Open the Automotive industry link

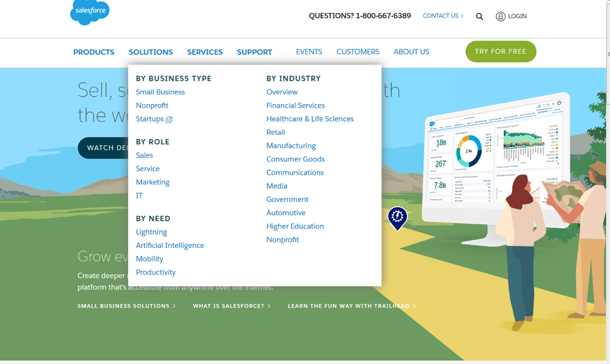(286, 213)
